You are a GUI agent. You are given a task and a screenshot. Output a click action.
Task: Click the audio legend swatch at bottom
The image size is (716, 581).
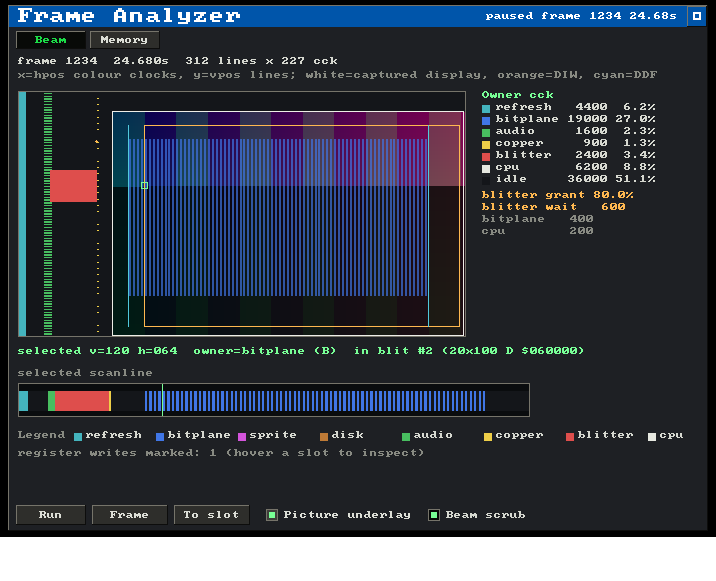tap(406, 437)
